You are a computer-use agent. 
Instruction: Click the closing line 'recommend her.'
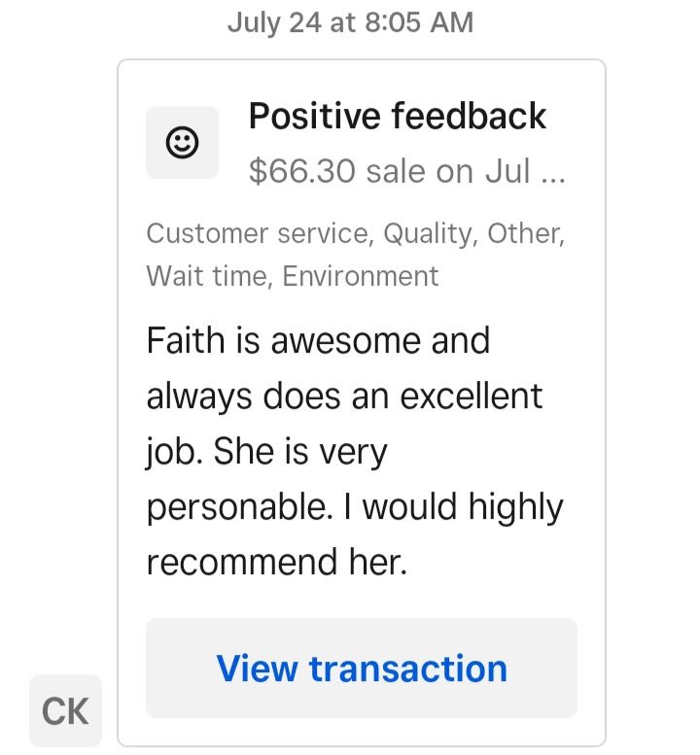[276, 562]
